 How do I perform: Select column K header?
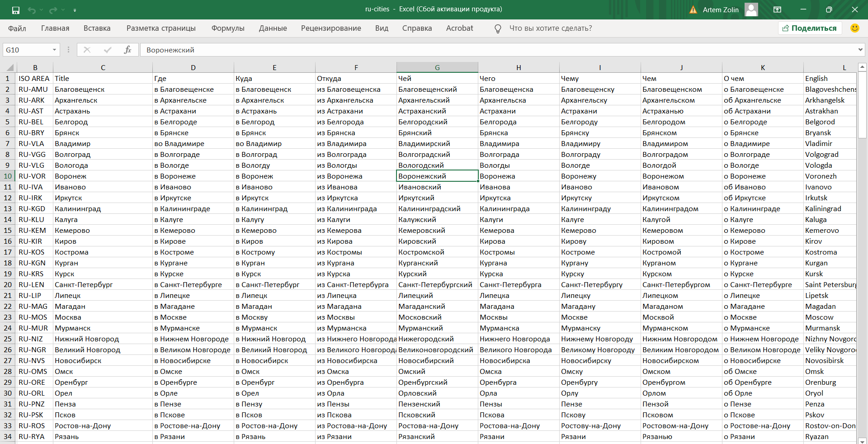pos(763,67)
